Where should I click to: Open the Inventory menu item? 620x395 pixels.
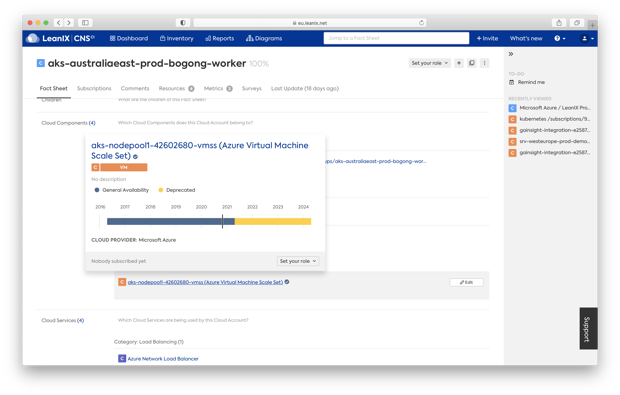pyautogui.click(x=177, y=38)
